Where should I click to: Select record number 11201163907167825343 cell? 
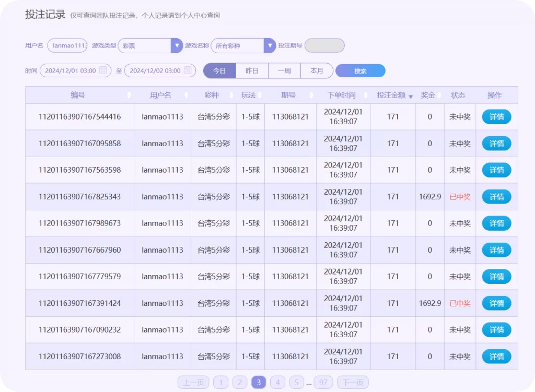(79, 197)
